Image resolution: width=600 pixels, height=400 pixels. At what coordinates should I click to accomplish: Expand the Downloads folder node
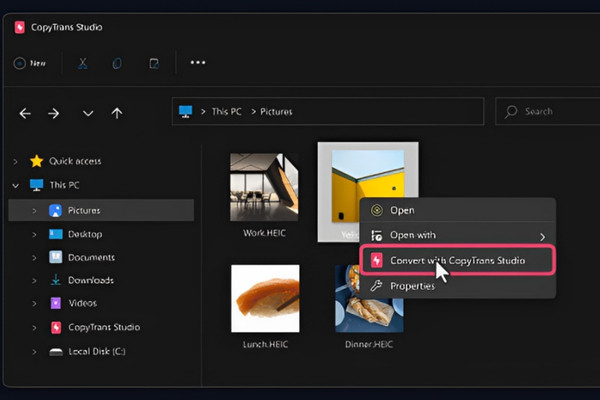tap(34, 281)
